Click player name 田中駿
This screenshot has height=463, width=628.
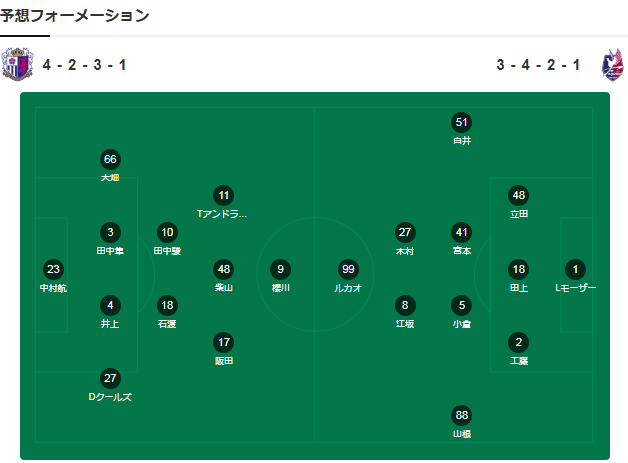(x=167, y=251)
